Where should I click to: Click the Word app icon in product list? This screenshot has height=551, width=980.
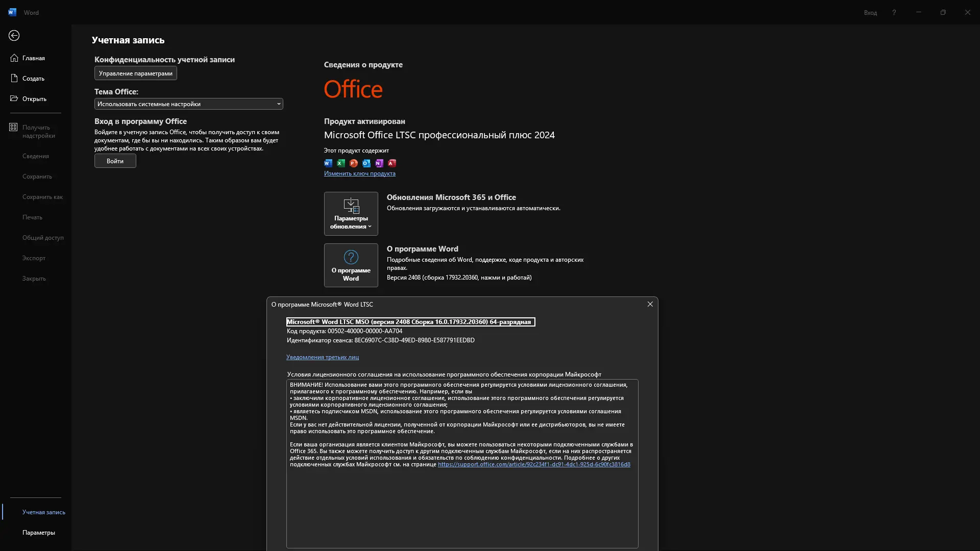(x=328, y=163)
